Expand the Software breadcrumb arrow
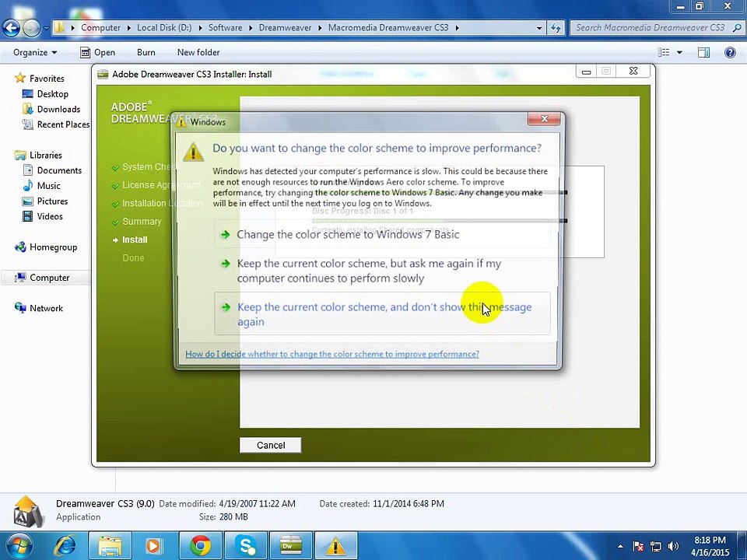747x560 pixels. (250, 28)
